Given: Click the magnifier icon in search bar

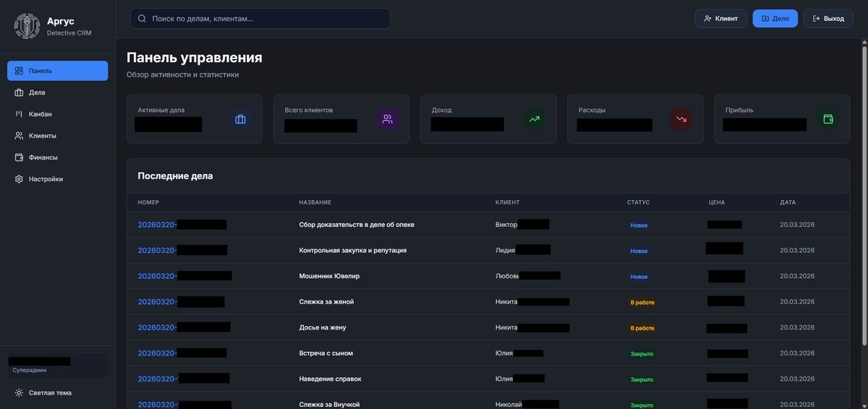Looking at the screenshot, I should coord(142,19).
